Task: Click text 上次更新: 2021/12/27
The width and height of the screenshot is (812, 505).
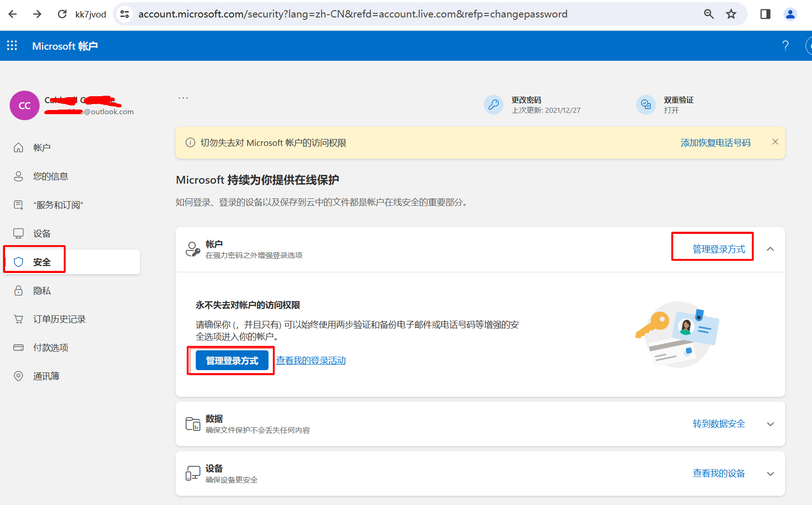Action: 546,110
